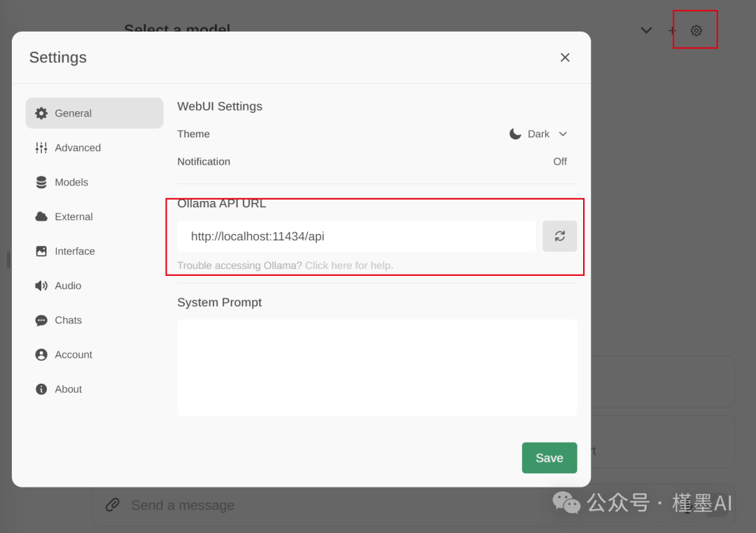Show the About settings tab
Image resolution: width=756 pixels, height=533 pixels.
click(94, 389)
